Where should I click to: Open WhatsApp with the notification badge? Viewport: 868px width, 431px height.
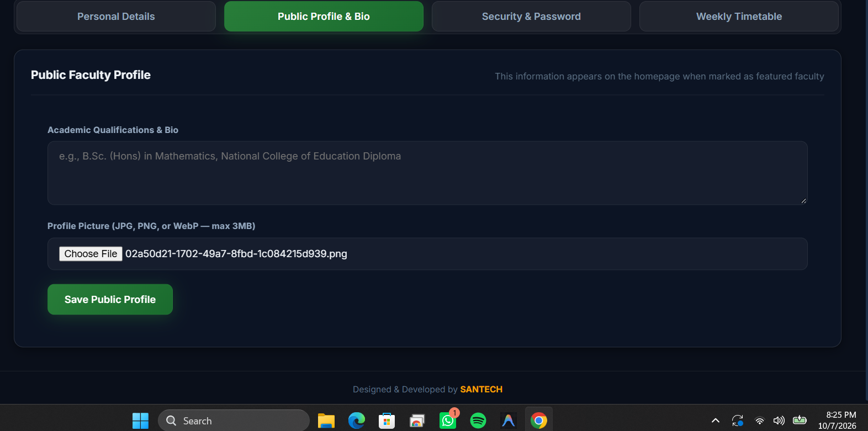point(448,421)
